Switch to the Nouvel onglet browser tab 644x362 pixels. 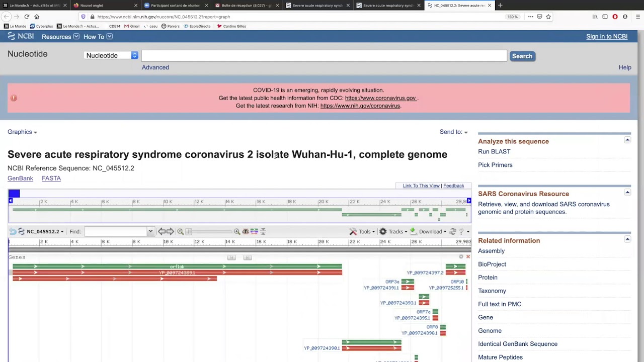pyautogui.click(x=105, y=6)
